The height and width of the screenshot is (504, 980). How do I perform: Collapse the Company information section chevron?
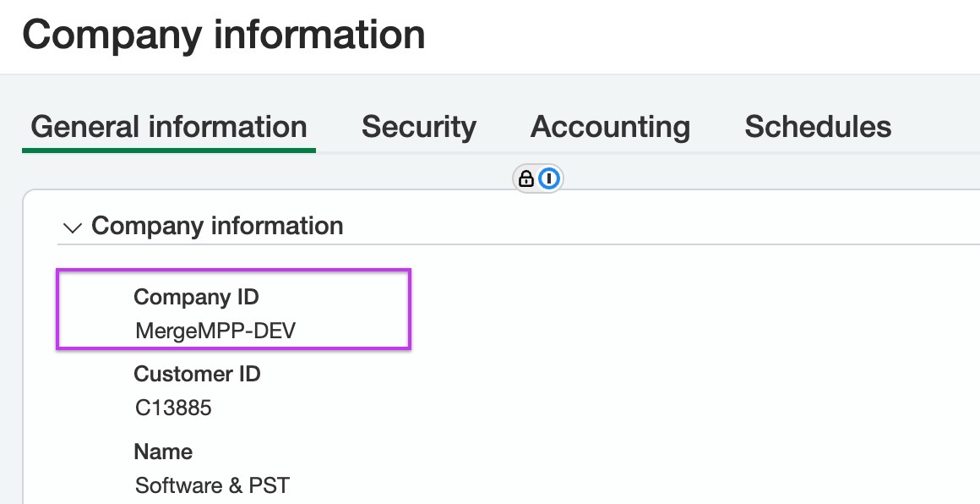pyautogui.click(x=73, y=227)
